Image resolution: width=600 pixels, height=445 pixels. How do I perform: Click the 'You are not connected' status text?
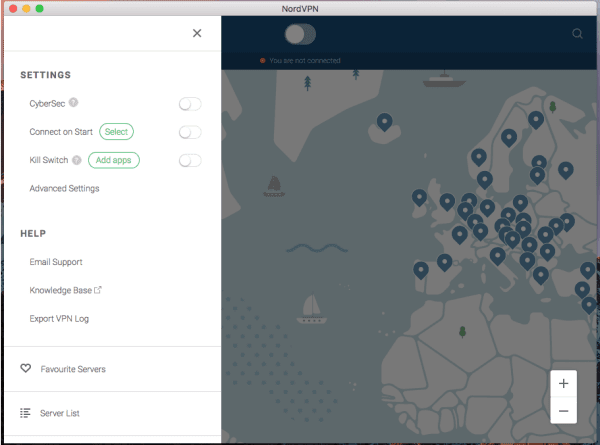tap(305, 60)
